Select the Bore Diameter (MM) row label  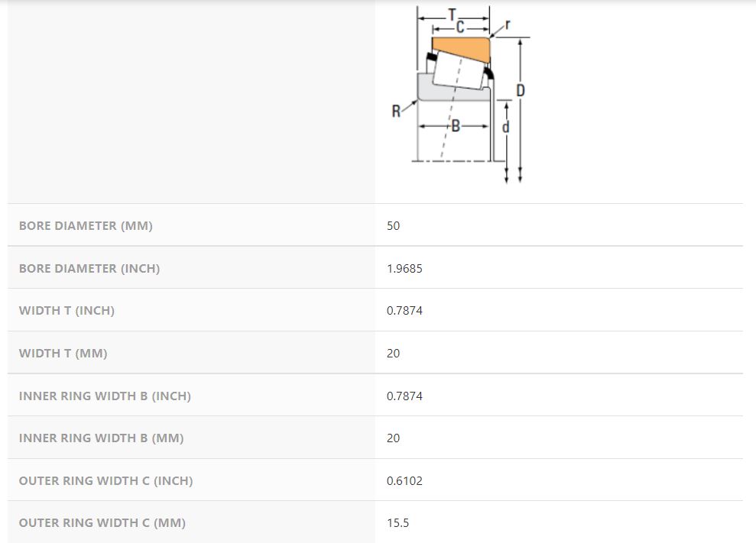pyautogui.click(x=86, y=226)
